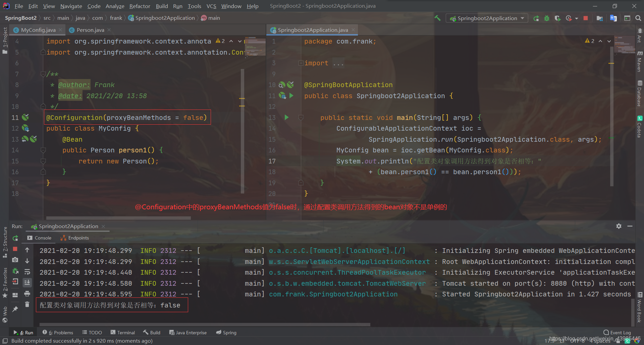
Task: Open Maven tool window on right
Action: point(640,61)
